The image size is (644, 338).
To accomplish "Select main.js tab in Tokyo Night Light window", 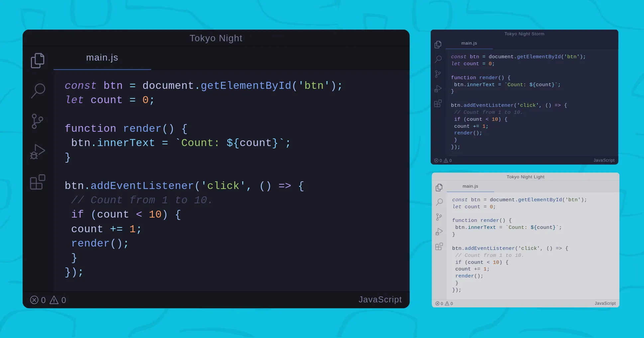I will [x=470, y=186].
